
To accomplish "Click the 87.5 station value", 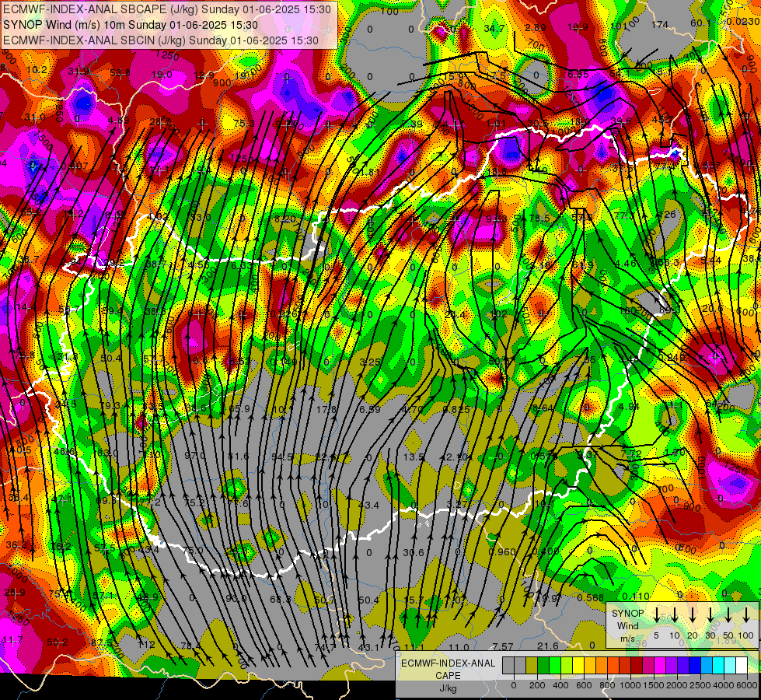I will coord(101,642).
